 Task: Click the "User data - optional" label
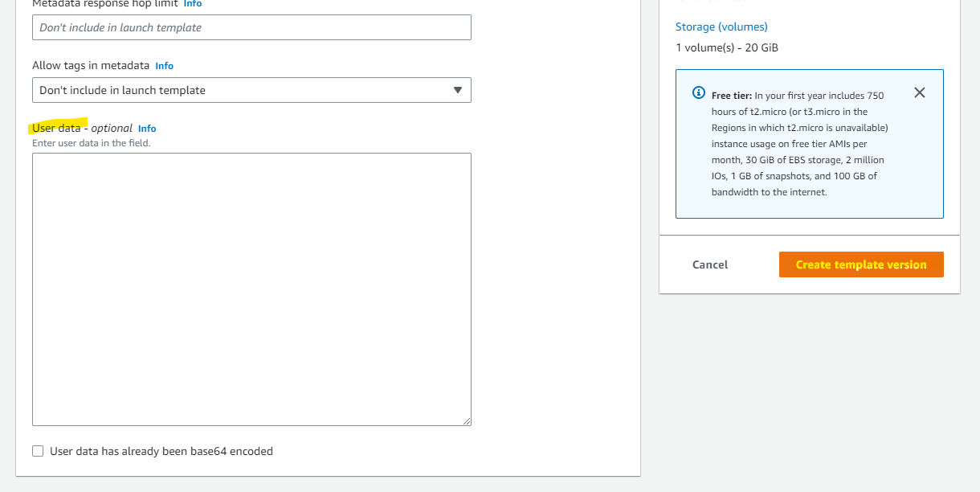(x=82, y=128)
